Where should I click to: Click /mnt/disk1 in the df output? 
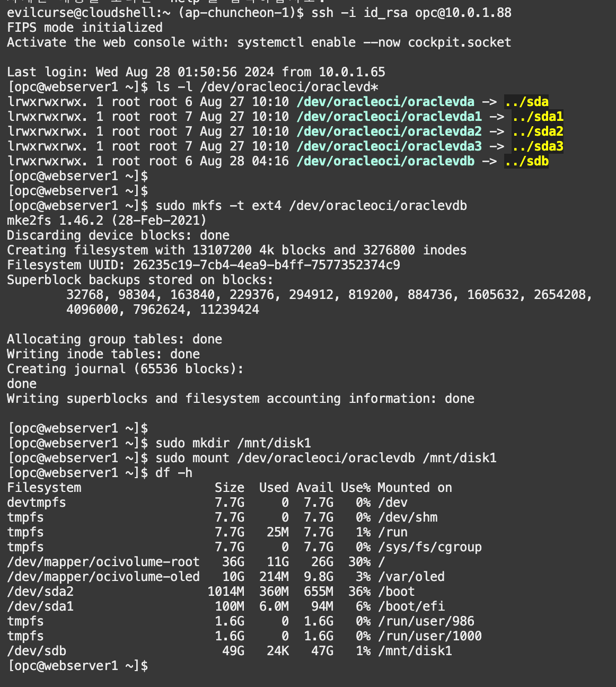(415, 651)
